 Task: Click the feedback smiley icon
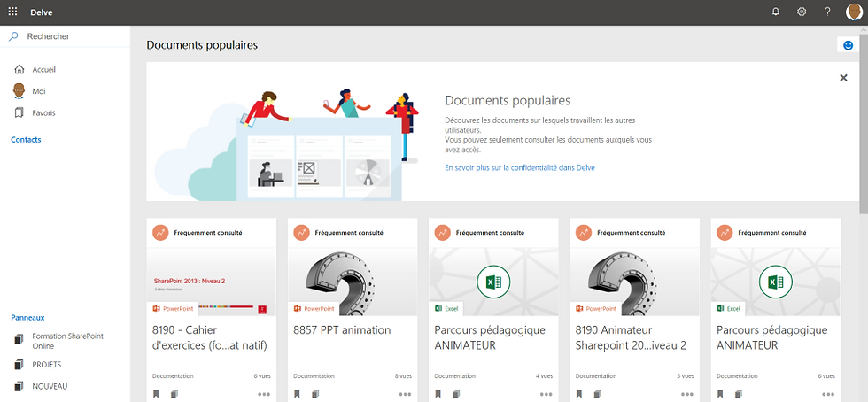(848, 45)
